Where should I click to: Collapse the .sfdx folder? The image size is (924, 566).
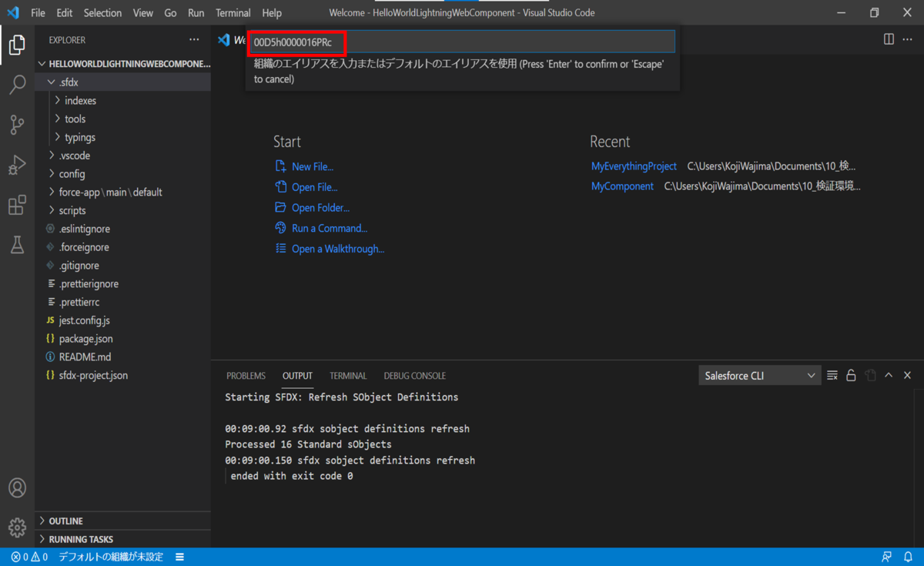point(123,82)
